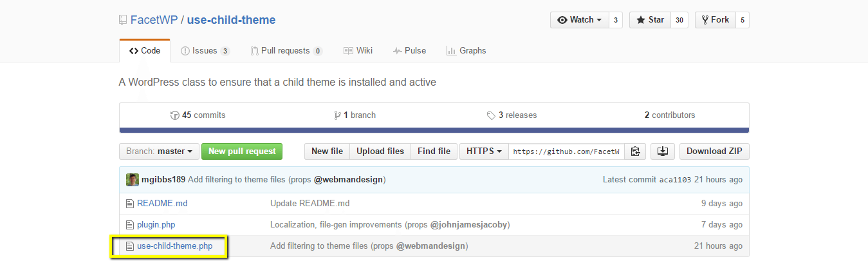Open the Pull requests tab
This screenshot has width=868, height=261.
tap(286, 51)
